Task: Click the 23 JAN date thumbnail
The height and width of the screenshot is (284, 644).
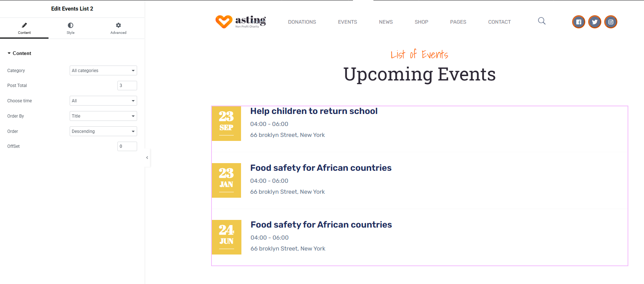Action: pos(226,180)
